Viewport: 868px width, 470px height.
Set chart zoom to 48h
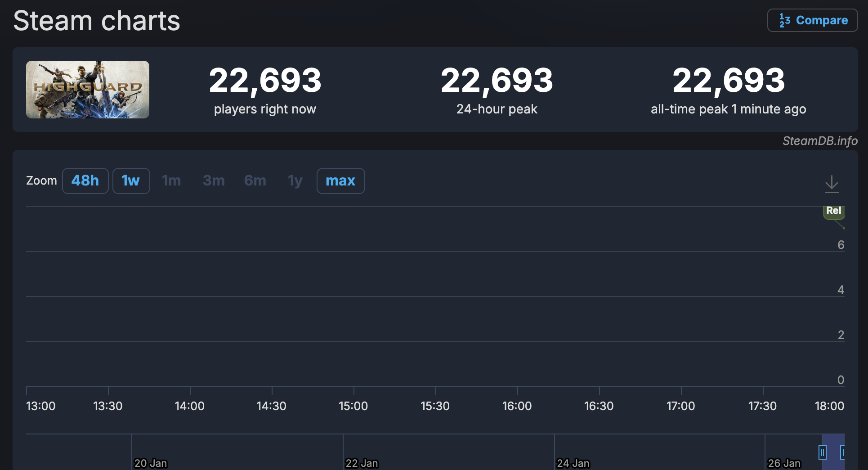click(x=85, y=181)
